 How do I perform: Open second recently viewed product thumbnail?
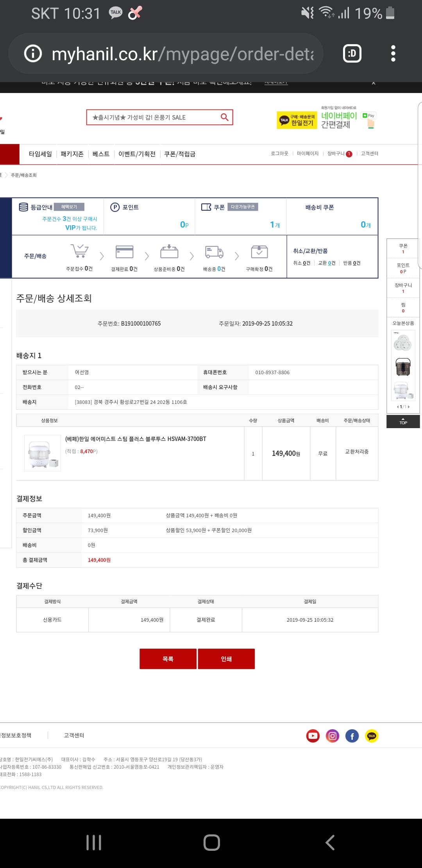point(403,367)
